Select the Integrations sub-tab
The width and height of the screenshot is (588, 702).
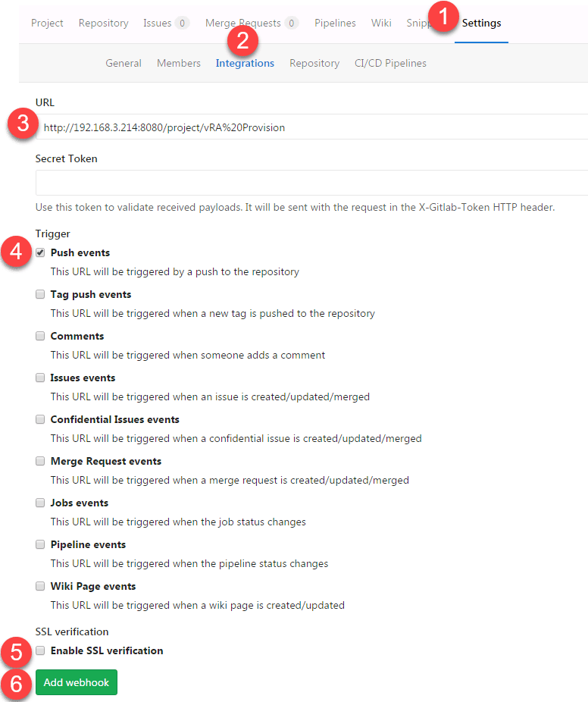click(x=245, y=63)
